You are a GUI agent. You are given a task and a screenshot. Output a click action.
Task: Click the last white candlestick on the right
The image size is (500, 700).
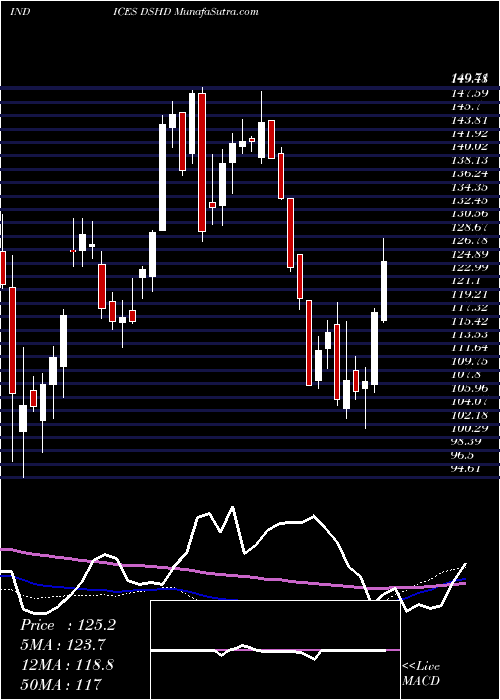point(384,291)
